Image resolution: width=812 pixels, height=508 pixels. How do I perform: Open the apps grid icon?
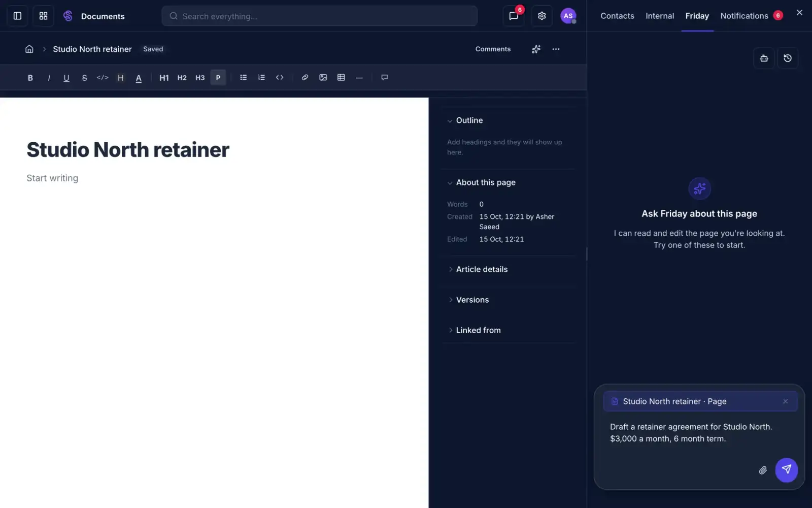coord(43,16)
